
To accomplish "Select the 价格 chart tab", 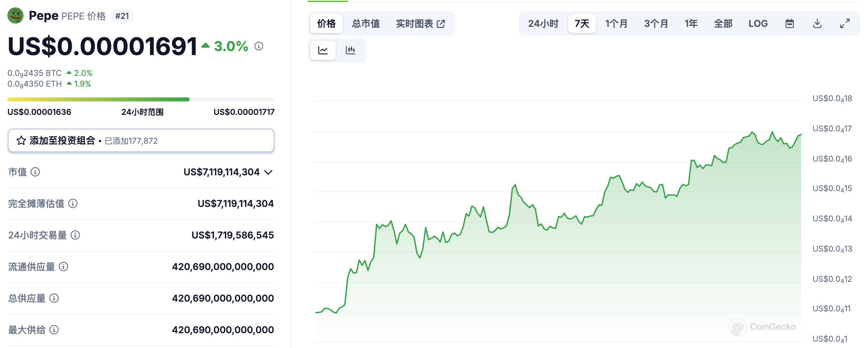I will click(327, 24).
